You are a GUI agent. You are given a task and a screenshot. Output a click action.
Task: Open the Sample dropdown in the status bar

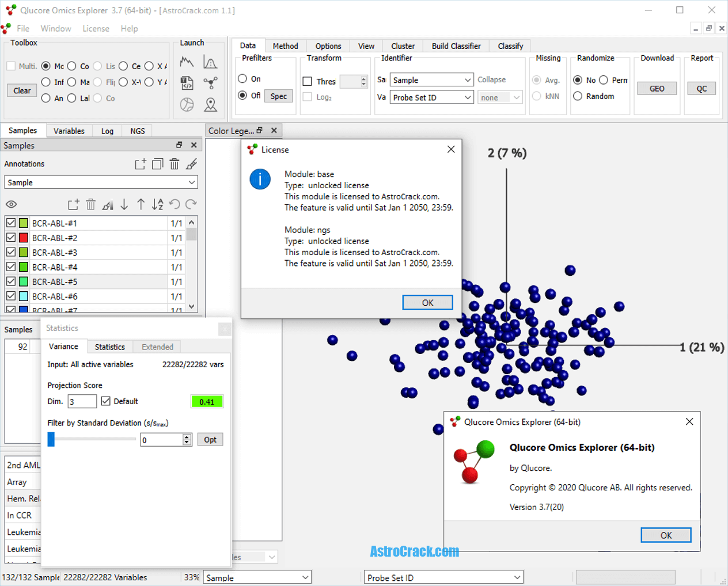point(257,577)
